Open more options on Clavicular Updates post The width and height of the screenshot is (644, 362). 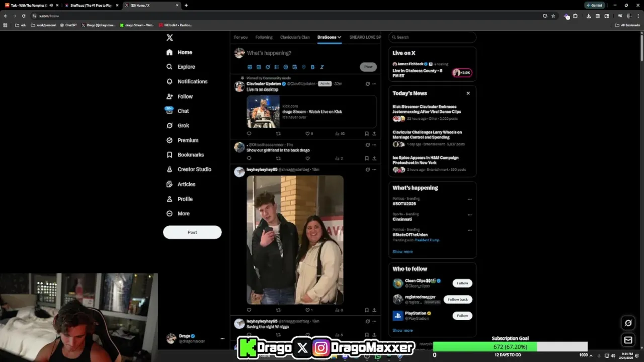(374, 84)
